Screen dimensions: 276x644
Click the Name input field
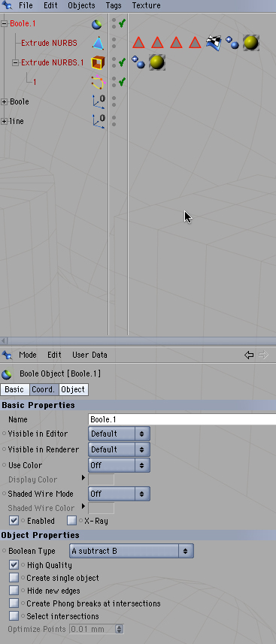pos(182,419)
